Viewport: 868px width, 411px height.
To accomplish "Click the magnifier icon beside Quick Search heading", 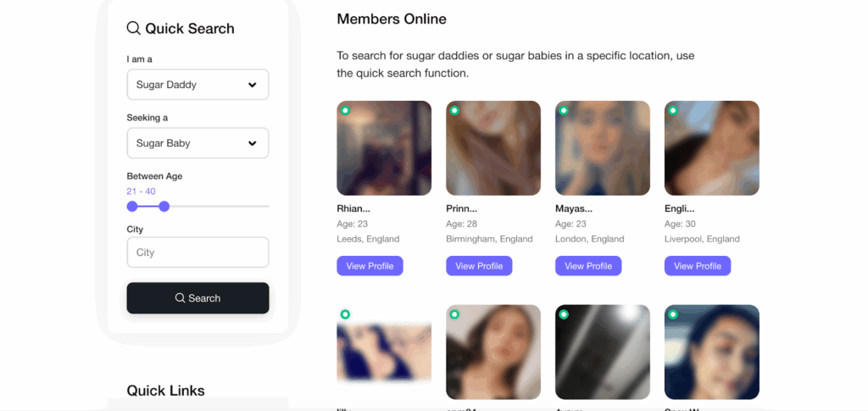I will click(133, 28).
